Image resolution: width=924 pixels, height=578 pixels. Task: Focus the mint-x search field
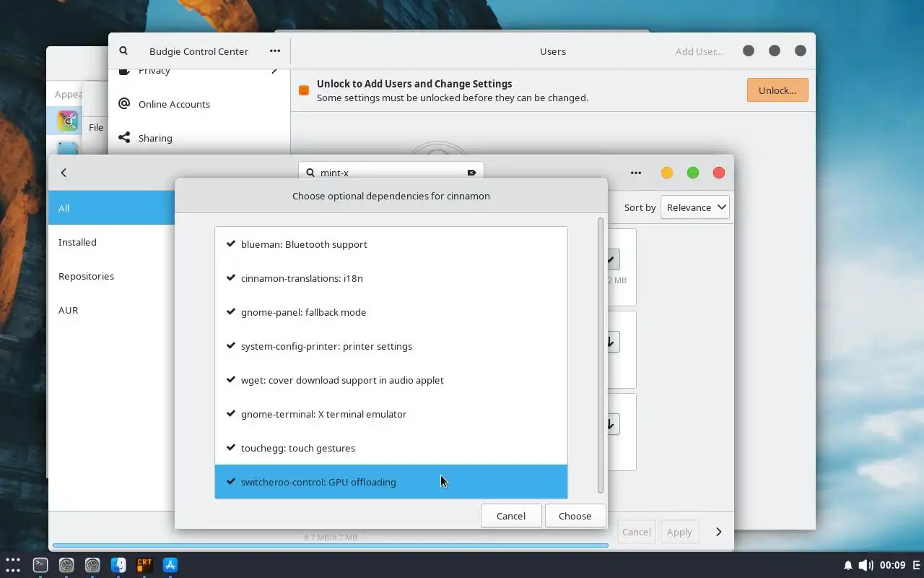tap(391, 173)
